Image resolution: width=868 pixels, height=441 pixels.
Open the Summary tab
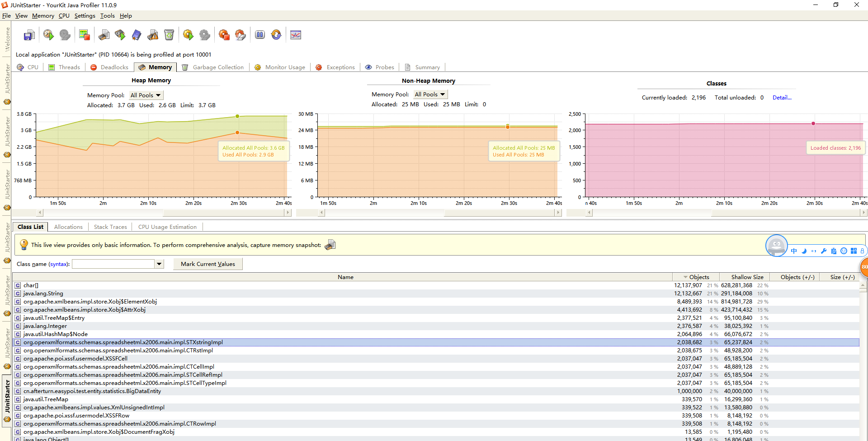pos(423,67)
